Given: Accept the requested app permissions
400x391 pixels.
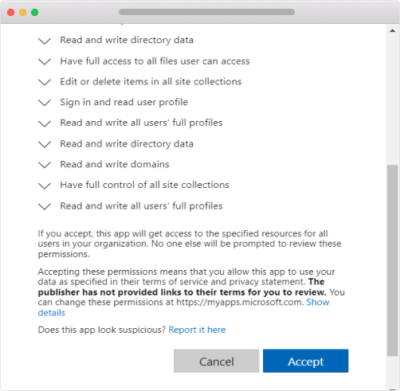Looking at the screenshot, I should (x=306, y=361).
